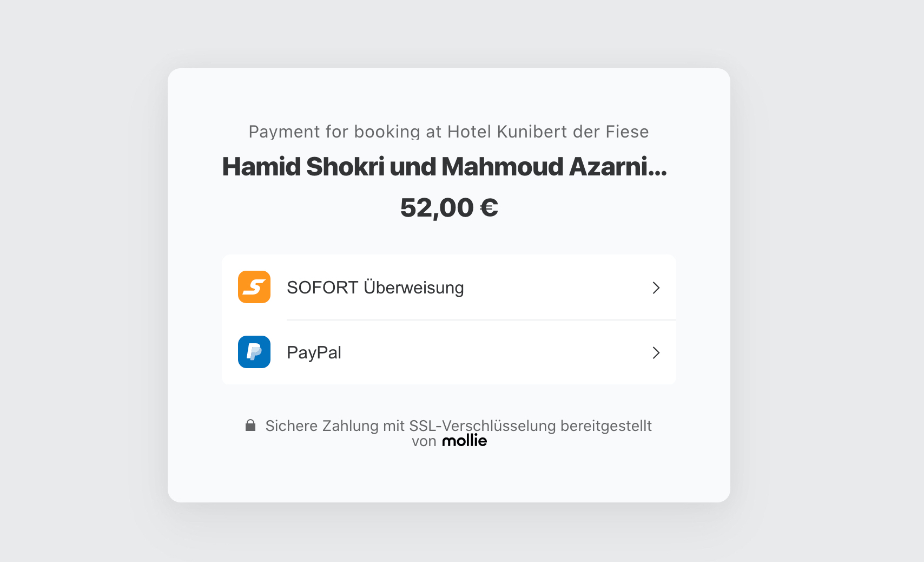Image resolution: width=924 pixels, height=562 pixels.
Task: Choose SOFORT Überweisung as payment method
Action: coord(449,287)
